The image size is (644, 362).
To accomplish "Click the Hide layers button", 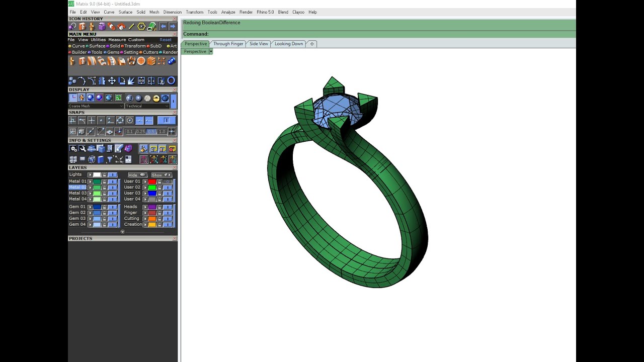I will pos(137,175).
